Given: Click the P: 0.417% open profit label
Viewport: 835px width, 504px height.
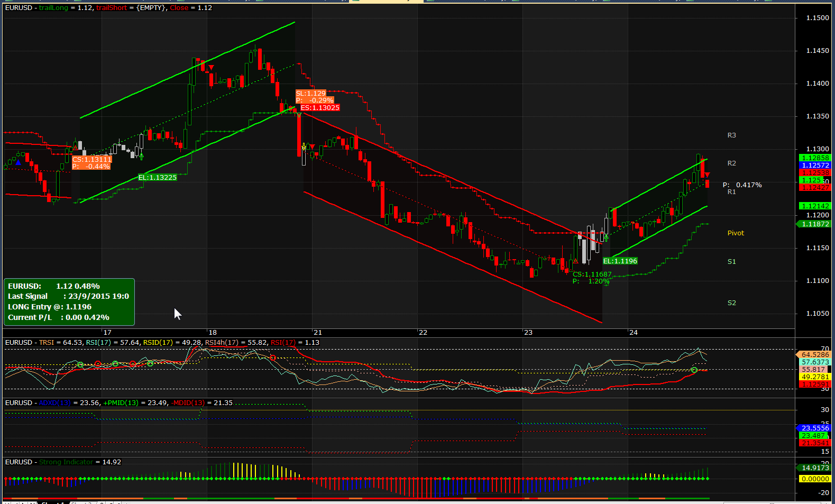Looking at the screenshot, I should pos(742,185).
